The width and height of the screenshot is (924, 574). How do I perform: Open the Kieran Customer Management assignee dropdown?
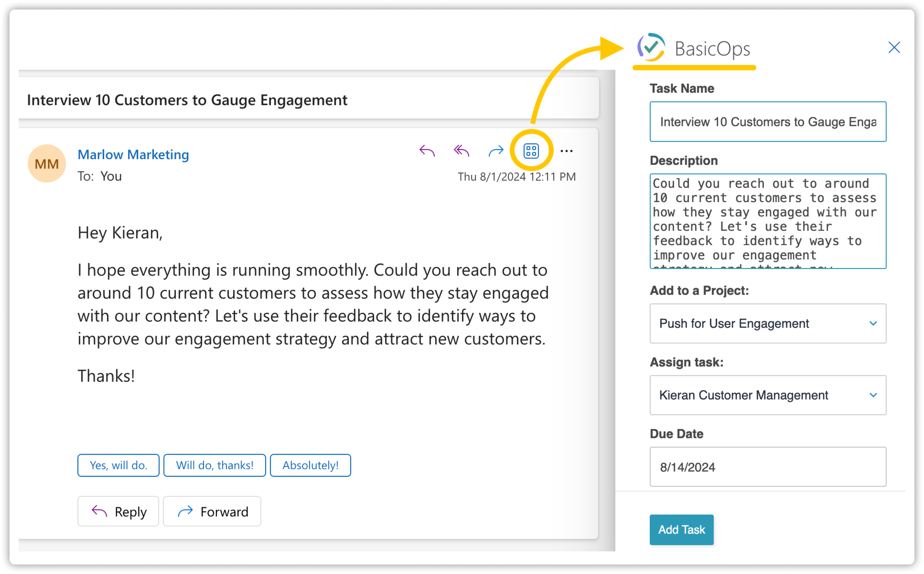click(767, 395)
